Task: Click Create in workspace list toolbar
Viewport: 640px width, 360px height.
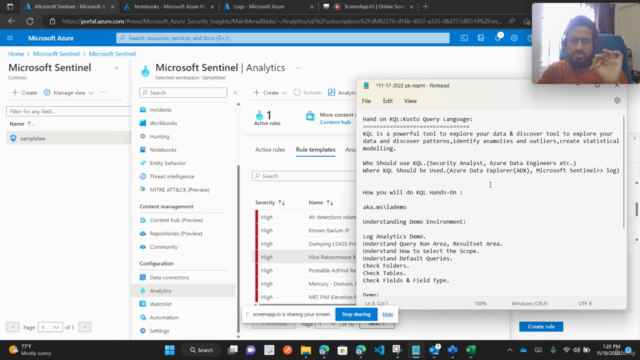Action: (x=24, y=93)
